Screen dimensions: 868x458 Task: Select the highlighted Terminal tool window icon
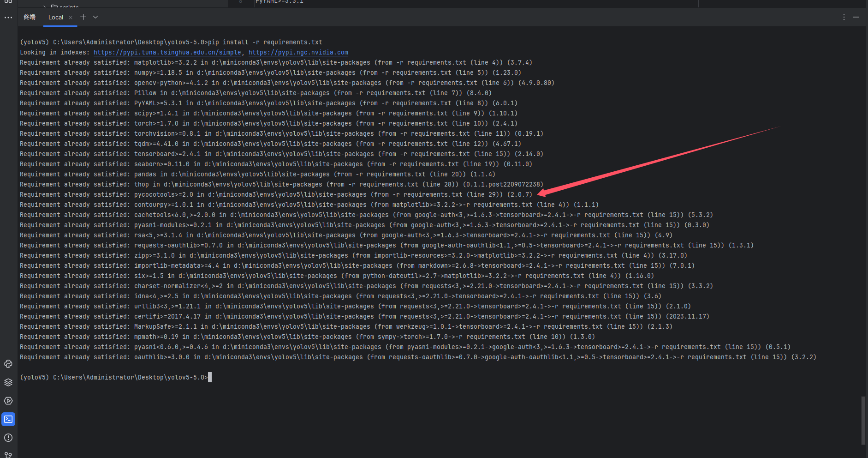click(x=8, y=419)
